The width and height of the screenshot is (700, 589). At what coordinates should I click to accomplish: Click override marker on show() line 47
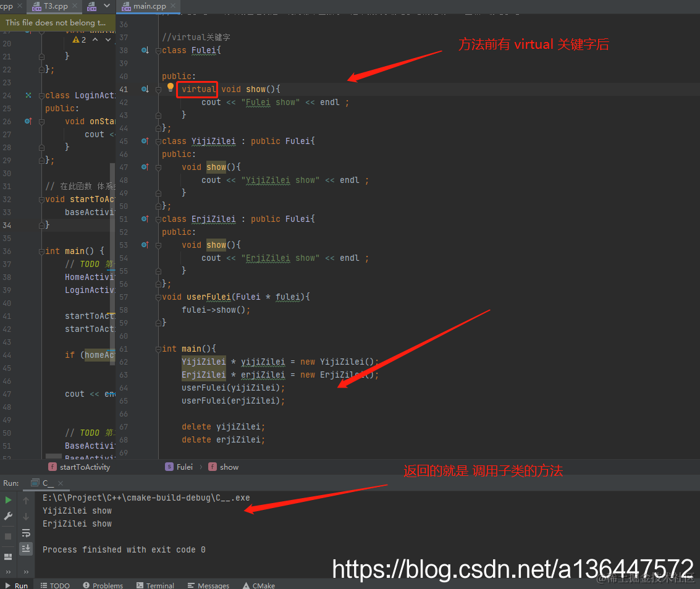(x=145, y=167)
